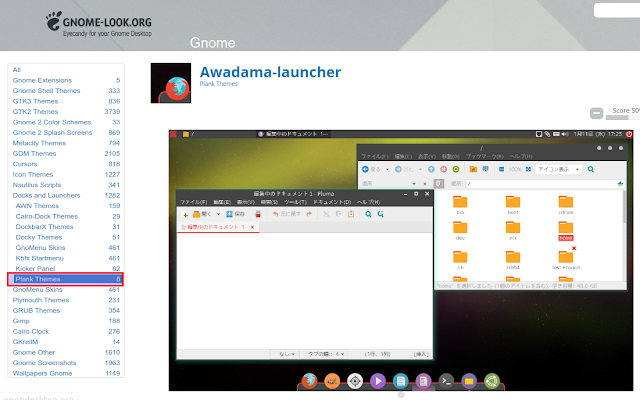Click the green reload icon in the file manager
The image size is (640, 400).
point(456,169)
